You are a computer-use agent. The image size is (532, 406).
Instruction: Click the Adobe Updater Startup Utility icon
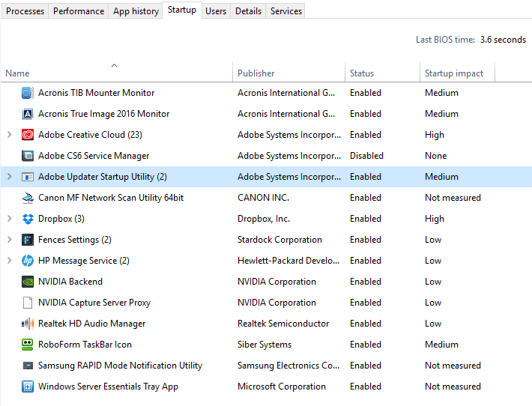[x=28, y=177]
